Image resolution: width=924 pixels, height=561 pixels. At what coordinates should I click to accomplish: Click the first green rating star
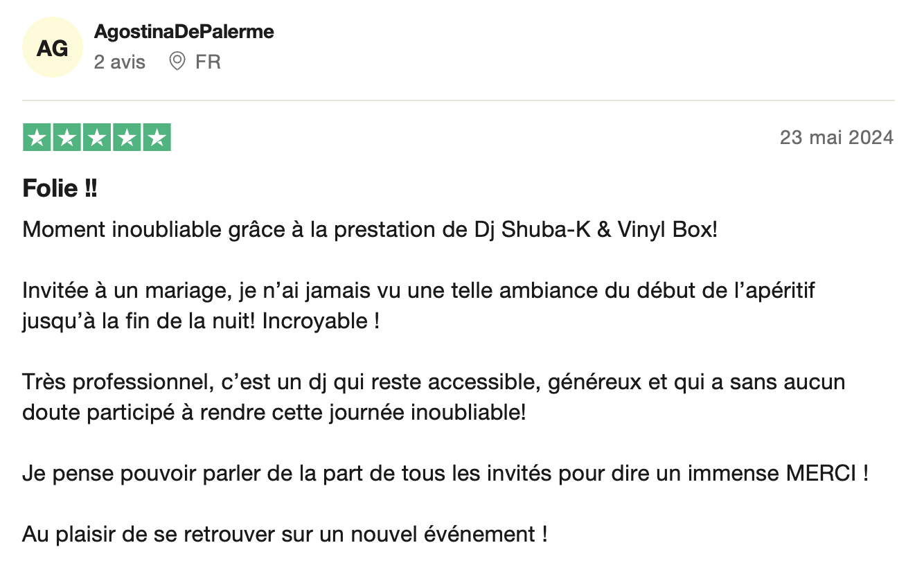pos(37,137)
